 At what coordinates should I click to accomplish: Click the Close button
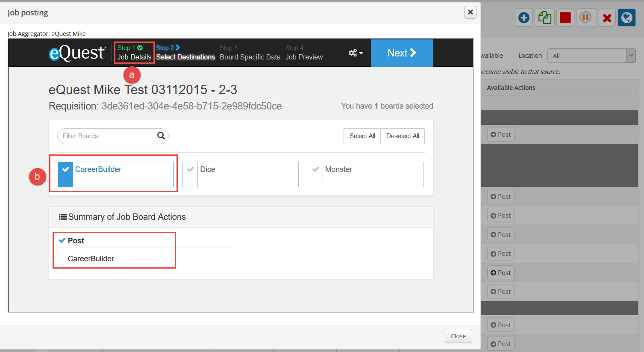point(458,336)
